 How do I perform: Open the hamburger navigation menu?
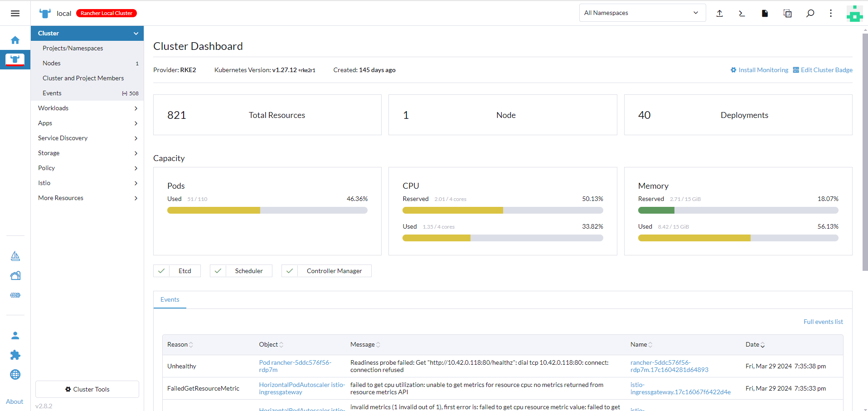pos(15,13)
